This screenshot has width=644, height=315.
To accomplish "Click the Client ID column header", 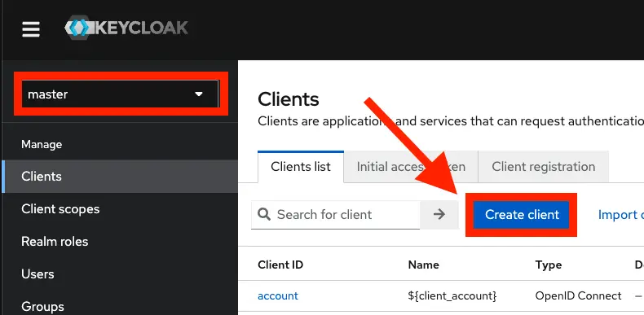I will (x=280, y=265).
